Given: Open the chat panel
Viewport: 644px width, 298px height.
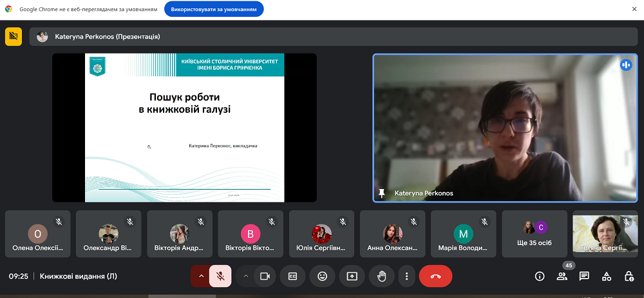Looking at the screenshot, I should click(584, 276).
